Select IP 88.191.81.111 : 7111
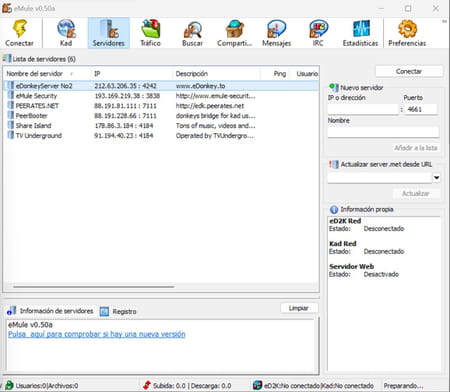The width and height of the screenshot is (450, 392). (x=125, y=106)
